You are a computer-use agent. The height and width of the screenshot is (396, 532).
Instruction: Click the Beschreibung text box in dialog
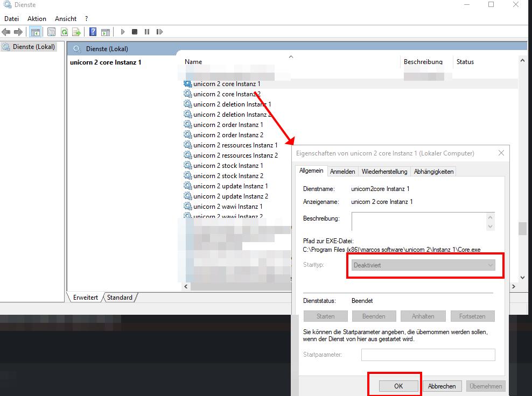(x=419, y=221)
